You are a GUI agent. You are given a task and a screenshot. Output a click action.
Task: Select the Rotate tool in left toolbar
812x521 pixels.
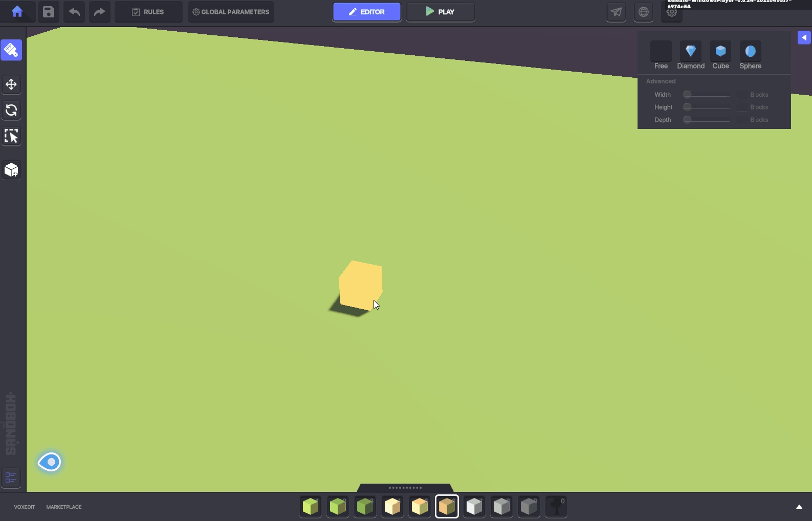point(11,110)
